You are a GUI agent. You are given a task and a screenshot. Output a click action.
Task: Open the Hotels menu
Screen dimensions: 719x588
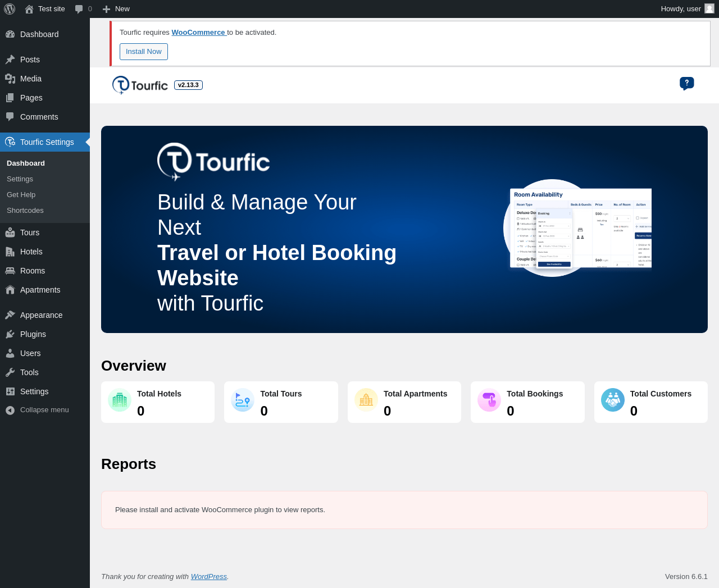click(31, 252)
